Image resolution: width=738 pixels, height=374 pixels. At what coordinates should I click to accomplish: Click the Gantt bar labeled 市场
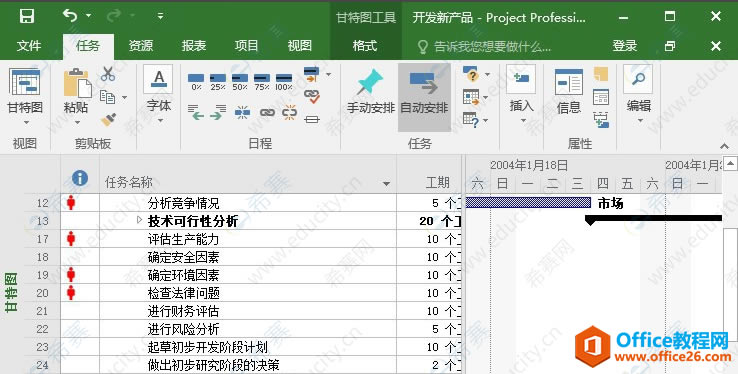528,202
